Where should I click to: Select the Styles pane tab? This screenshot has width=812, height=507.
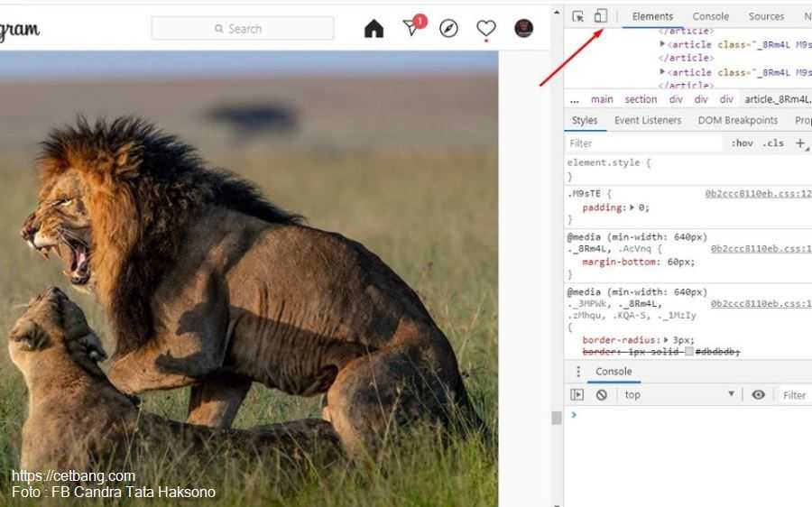click(585, 120)
